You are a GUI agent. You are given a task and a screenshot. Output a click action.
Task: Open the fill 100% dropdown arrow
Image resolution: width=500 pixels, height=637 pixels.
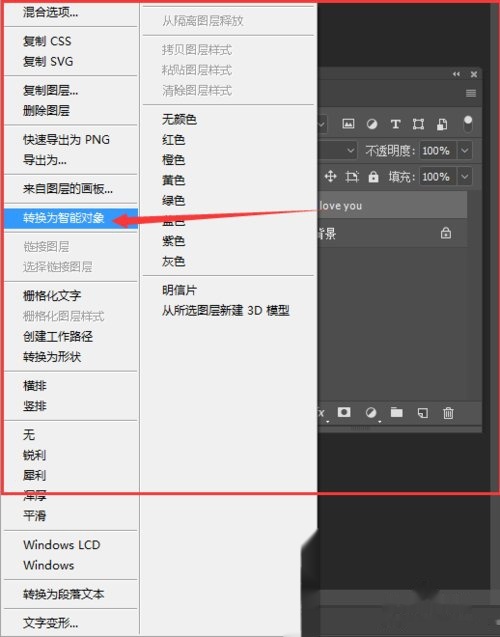click(x=465, y=177)
